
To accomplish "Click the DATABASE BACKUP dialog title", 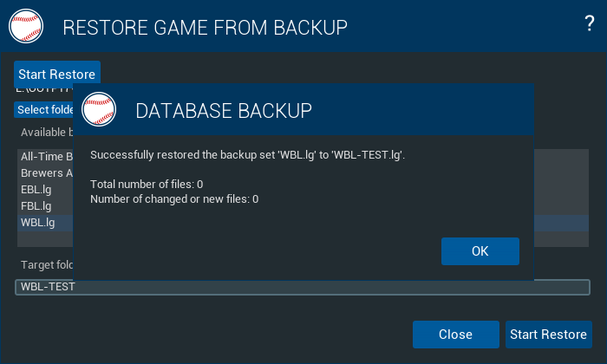I will point(224,111).
